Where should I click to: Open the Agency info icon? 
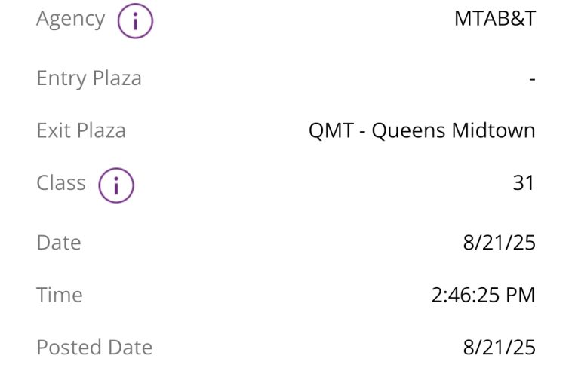point(135,21)
